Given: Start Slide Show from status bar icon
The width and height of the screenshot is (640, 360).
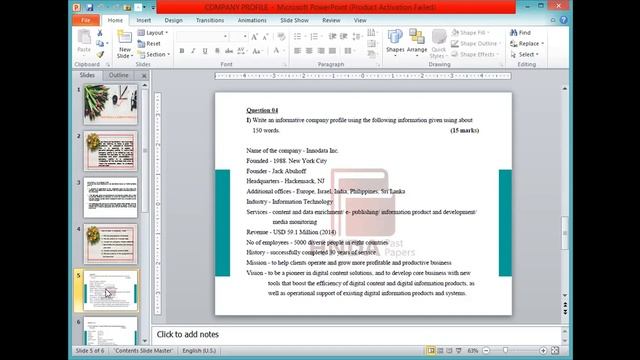Looking at the screenshot, I should (459, 351).
